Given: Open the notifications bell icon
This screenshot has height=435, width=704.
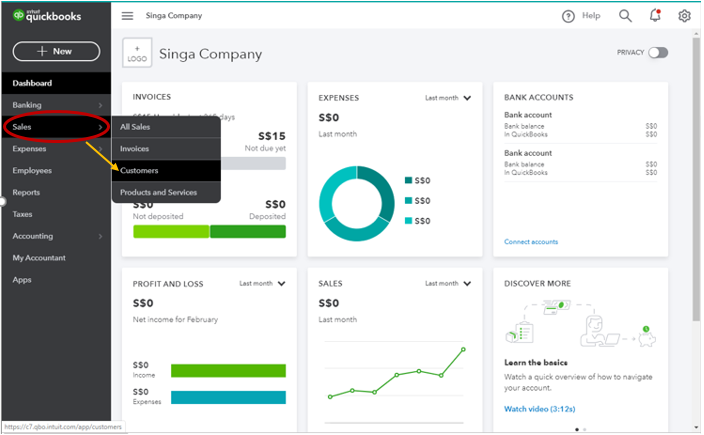Looking at the screenshot, I should 655,15.
